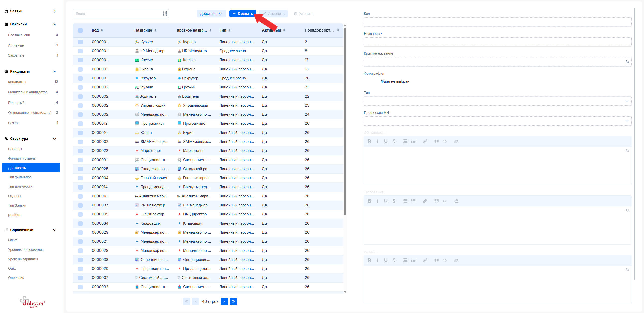Image resolution: width=644 pixels, height=313 pixels.
Task: Toggle the select-all checkbox in the table header
Action: coord(80,30)
